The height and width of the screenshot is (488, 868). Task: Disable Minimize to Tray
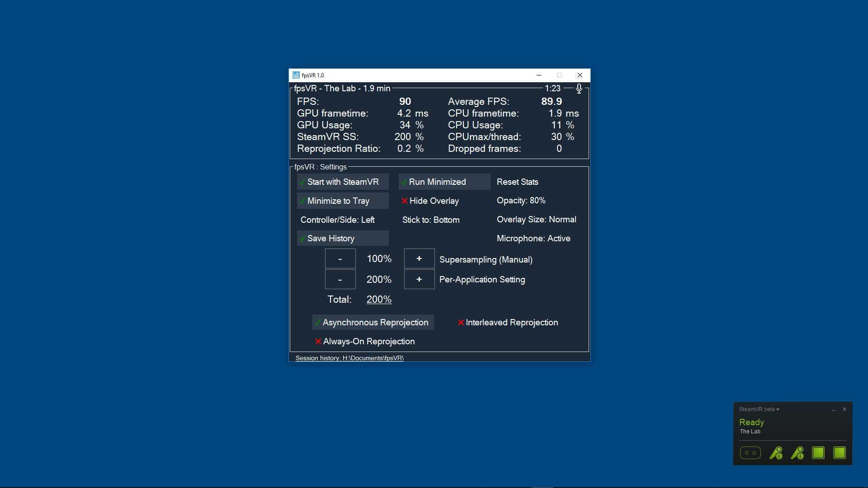343,201
